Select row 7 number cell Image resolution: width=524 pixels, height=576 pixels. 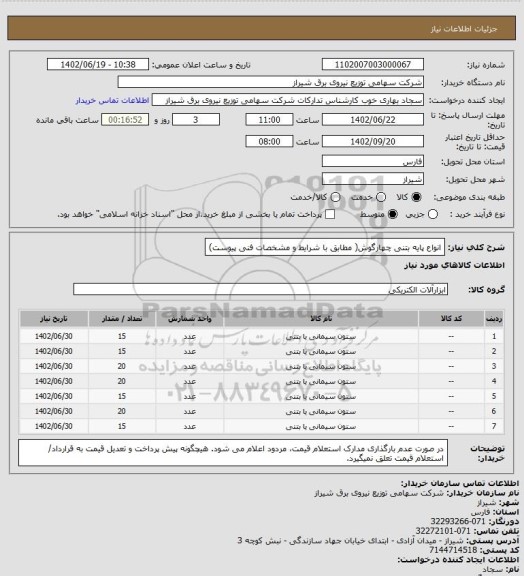(494, 426)
